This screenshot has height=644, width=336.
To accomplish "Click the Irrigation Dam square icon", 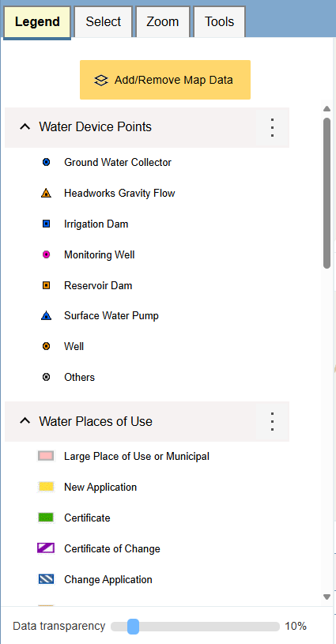I will [x=46, y=224].
